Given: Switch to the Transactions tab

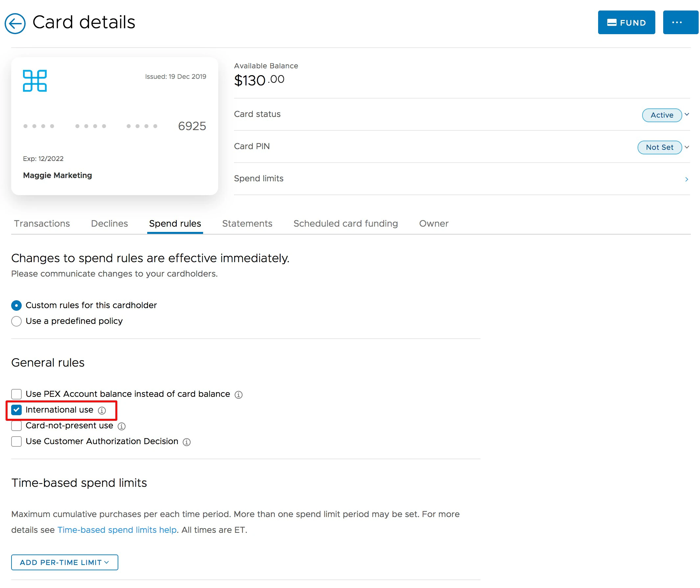Looking at the screenshot, I should 42,224.
